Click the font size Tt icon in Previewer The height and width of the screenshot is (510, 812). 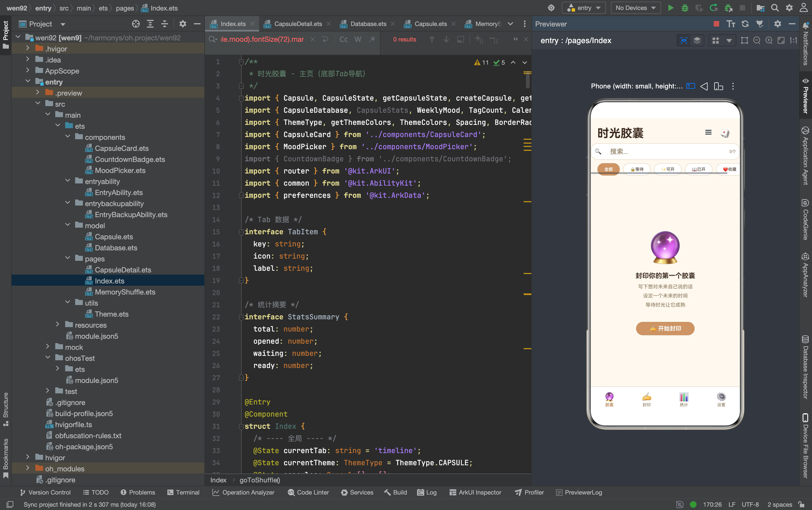pyautogui.click(x=731, y=23)
